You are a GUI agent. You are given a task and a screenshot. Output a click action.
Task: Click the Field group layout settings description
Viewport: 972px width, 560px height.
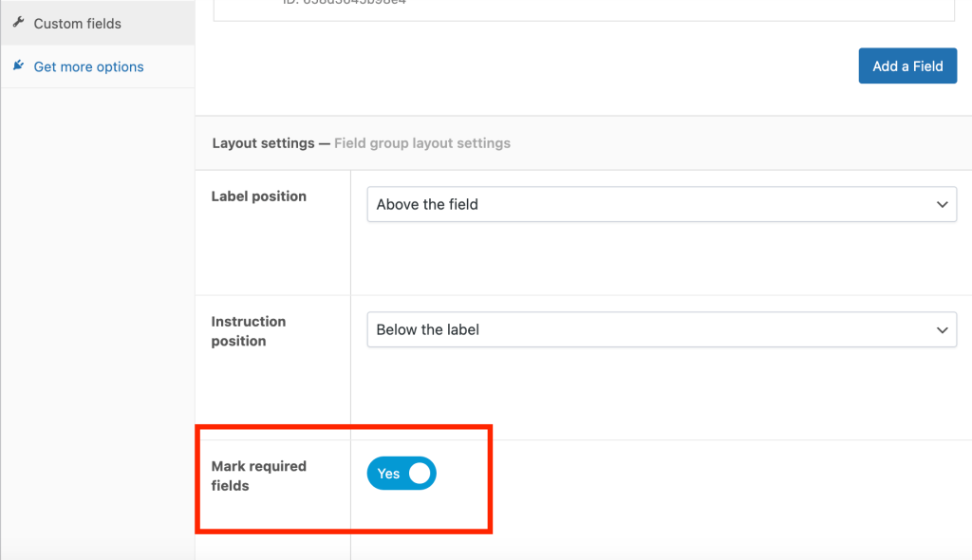point(421,143)
